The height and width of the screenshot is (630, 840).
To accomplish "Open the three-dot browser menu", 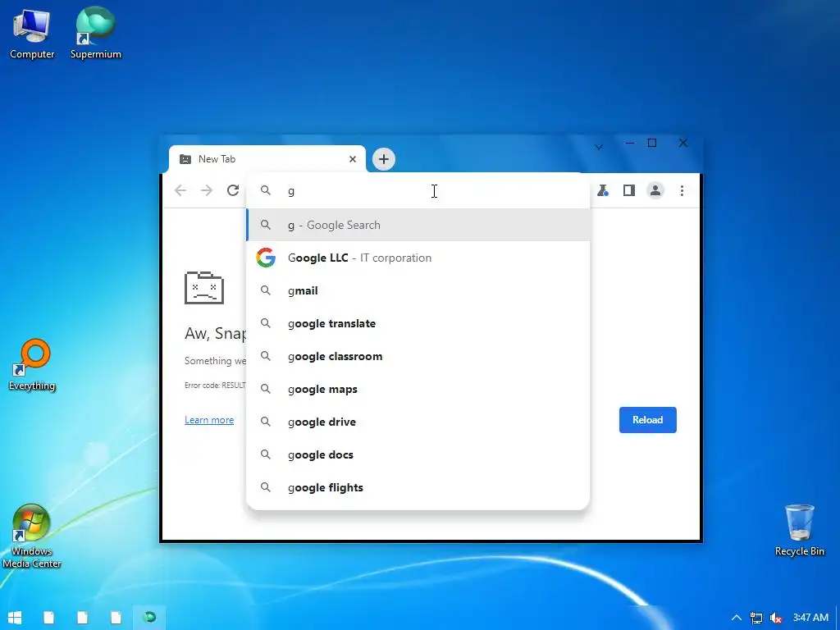I will pos(682,190).
